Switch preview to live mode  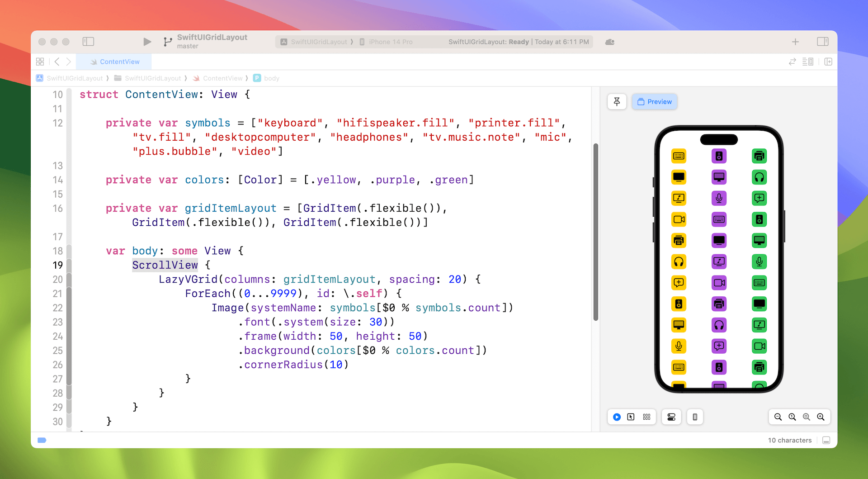pyautogui.click(x=617, y=417)
